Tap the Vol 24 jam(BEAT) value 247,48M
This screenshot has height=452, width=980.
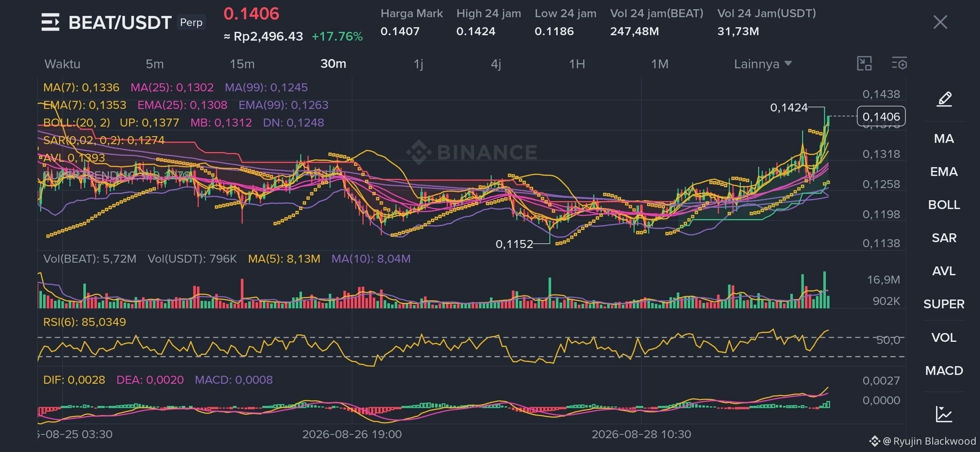pyautogui.click(x=634, y=31)
